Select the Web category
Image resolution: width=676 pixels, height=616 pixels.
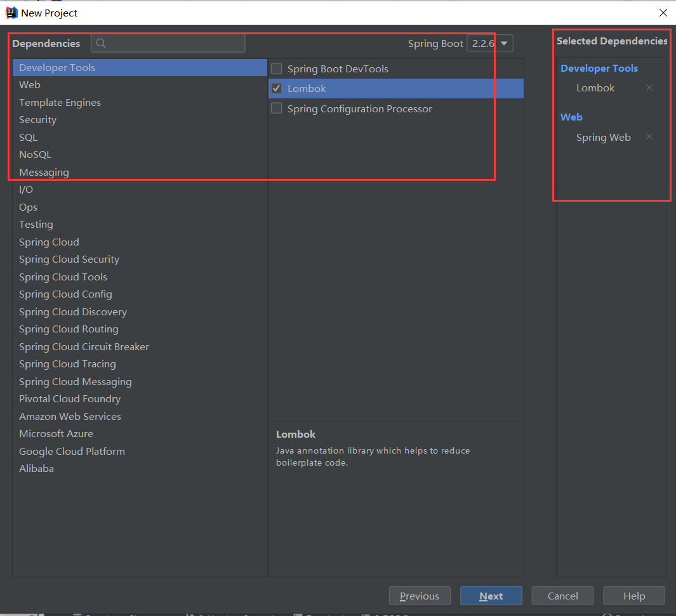(x=140, y=85)
